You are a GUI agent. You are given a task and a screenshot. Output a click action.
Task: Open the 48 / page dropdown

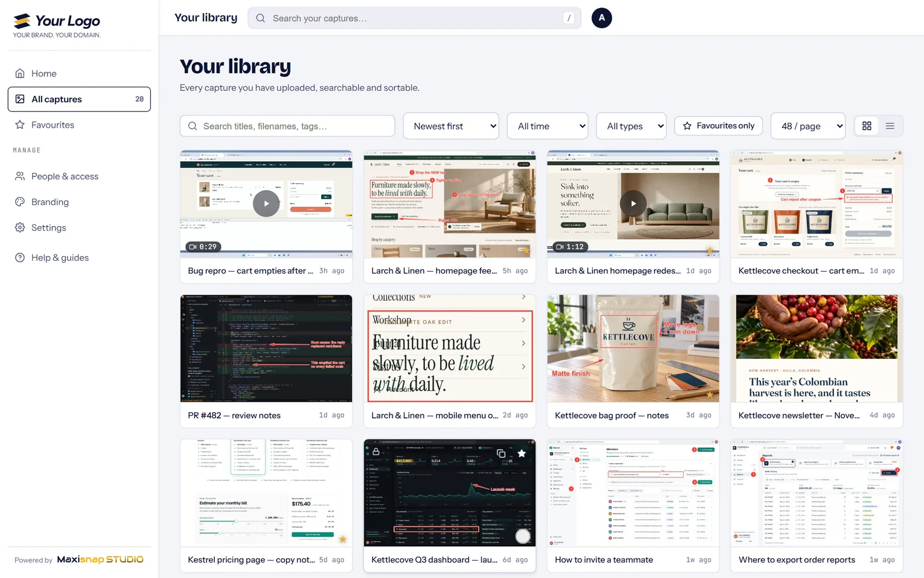click(808, 126)
